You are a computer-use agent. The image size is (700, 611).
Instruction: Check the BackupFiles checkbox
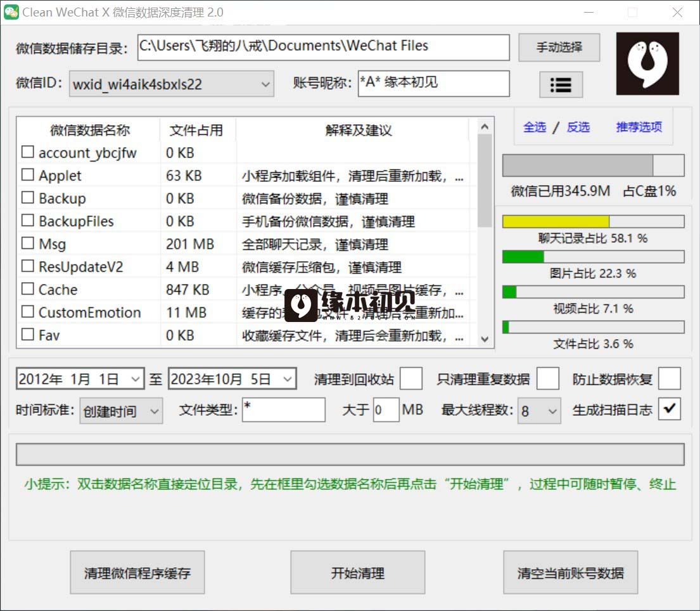point(28,220)
